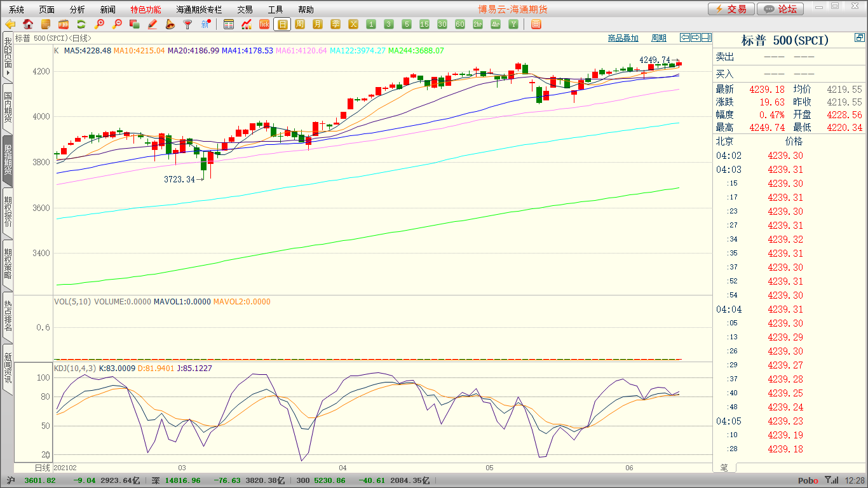The width and height of the screenshot is (868, 488).
Task: Select the weekly (周) period button
Action: (x=300, y=25)
